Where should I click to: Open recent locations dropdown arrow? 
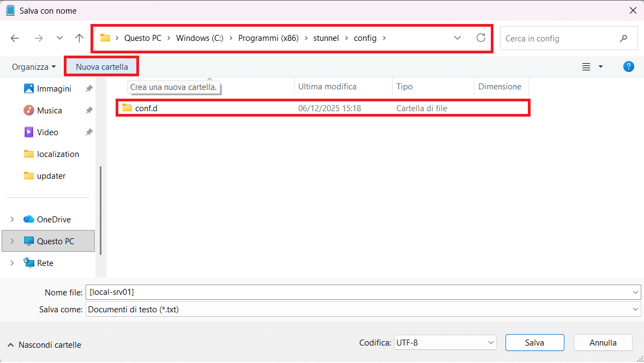(x=59, y=38)
